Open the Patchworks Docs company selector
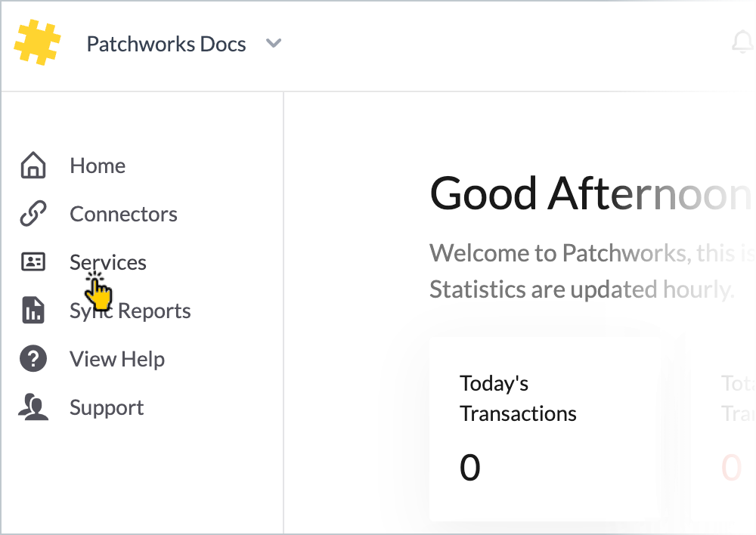This screenshot has height=535, width=756. coord(166,44)
